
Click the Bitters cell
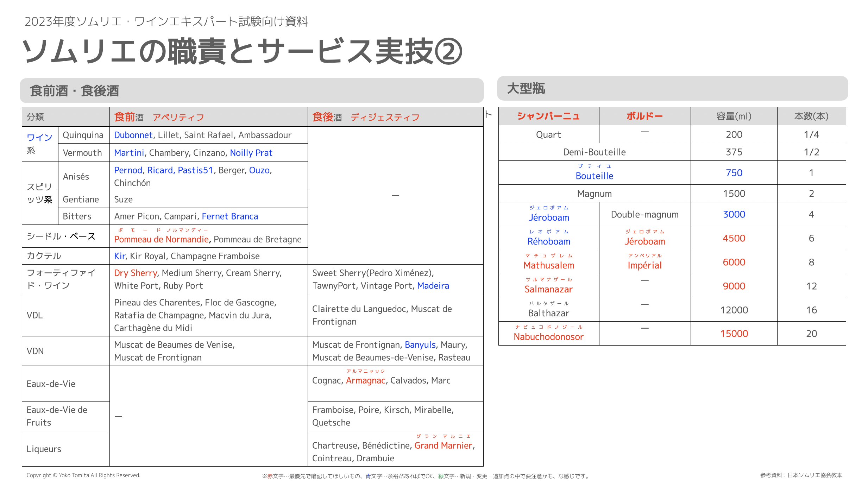click(84, 216)
